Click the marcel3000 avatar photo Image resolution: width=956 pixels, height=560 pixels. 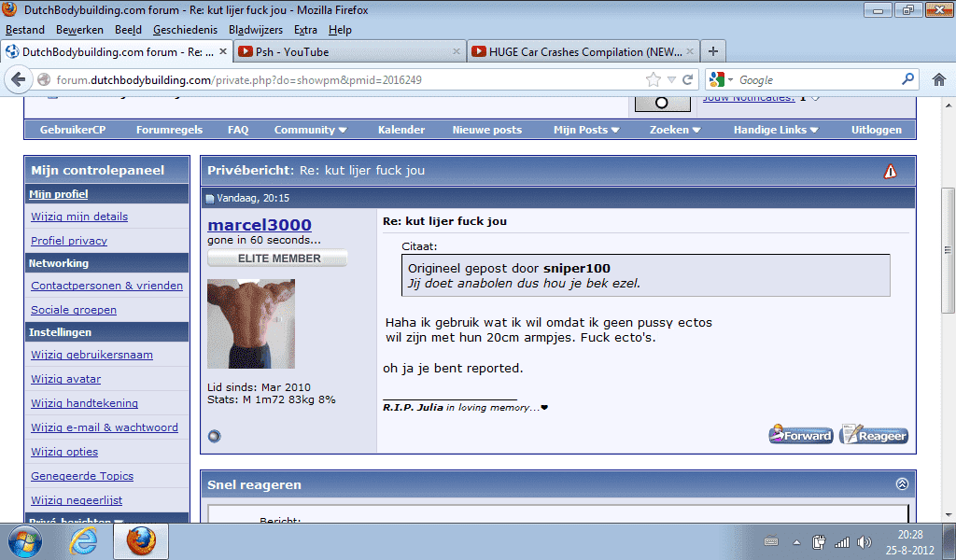point(250,323)
